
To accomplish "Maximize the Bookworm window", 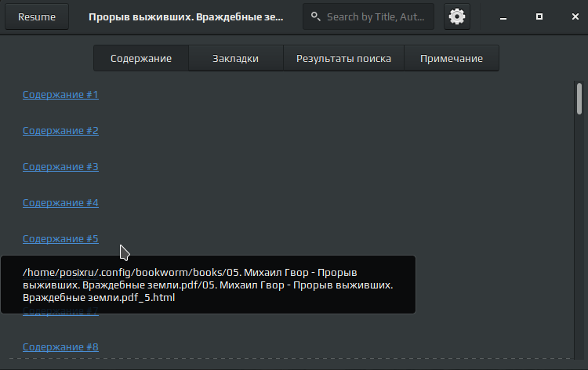I will coord(539,16).
